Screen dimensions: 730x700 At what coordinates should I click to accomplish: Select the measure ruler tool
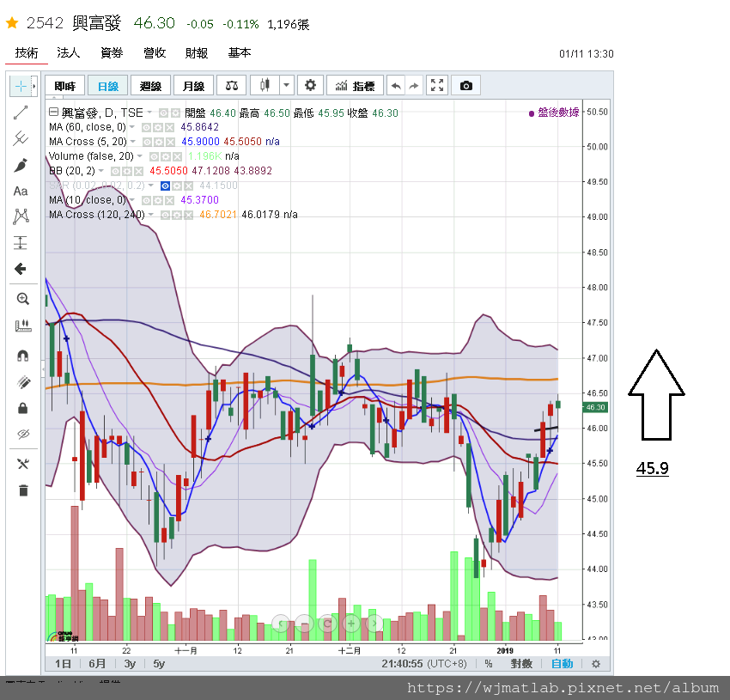[23, 326]
